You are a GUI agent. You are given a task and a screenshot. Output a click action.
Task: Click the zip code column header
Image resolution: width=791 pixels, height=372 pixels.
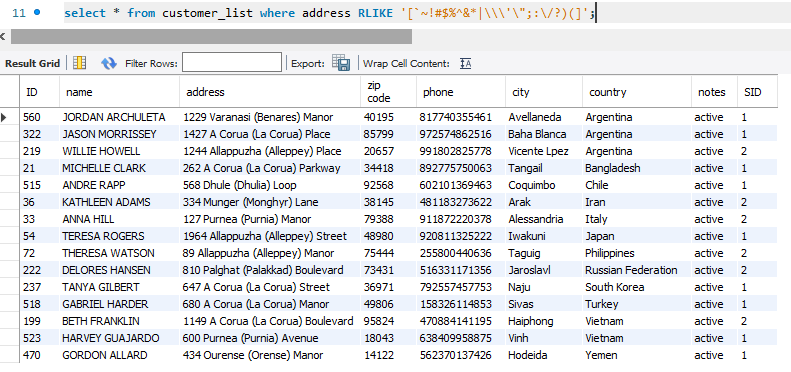click(388, 92)
